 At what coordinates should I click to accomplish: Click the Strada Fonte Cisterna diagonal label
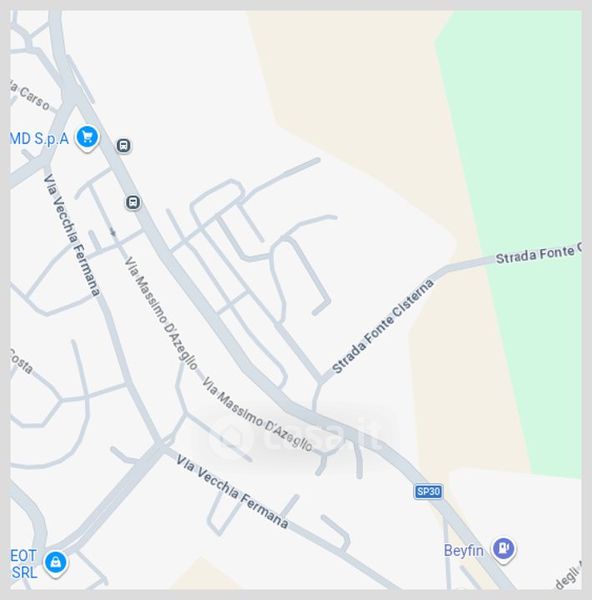[383, 326]
